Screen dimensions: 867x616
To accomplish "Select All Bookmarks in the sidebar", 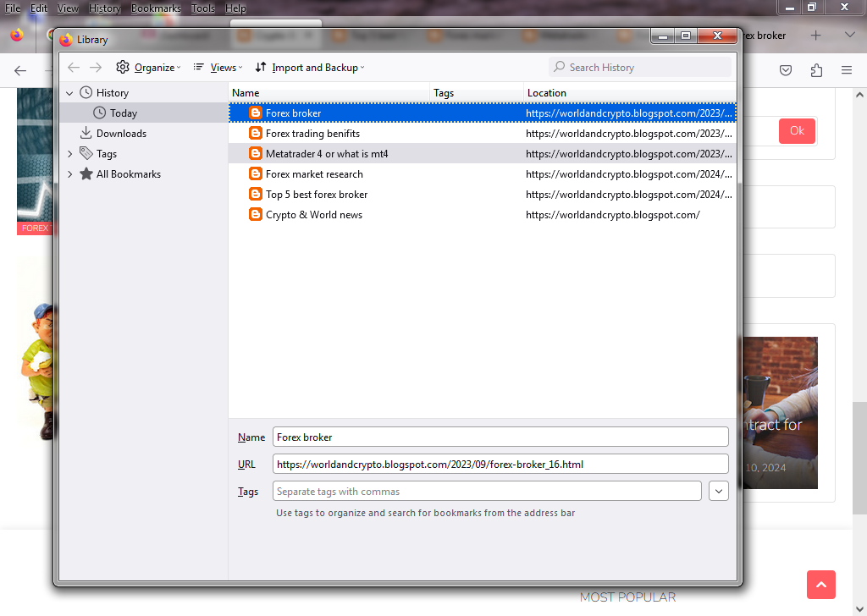I will coord(129,174).
